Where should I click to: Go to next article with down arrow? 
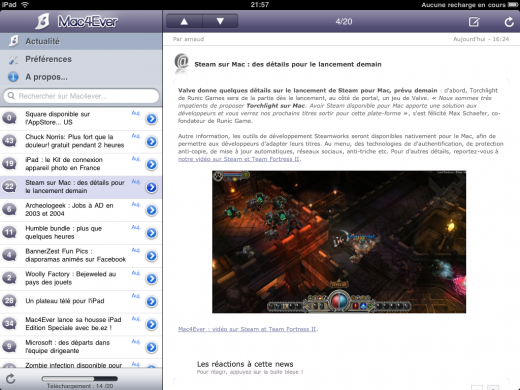tap(220, 22)
